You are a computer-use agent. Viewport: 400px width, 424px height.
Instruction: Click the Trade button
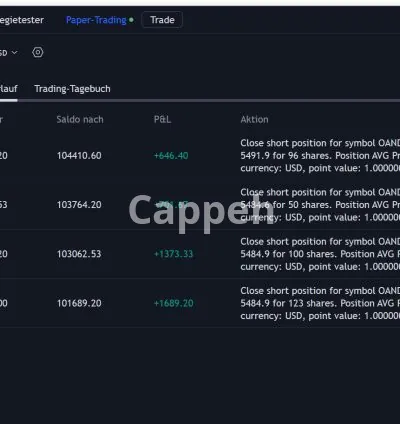pos(162,20)
